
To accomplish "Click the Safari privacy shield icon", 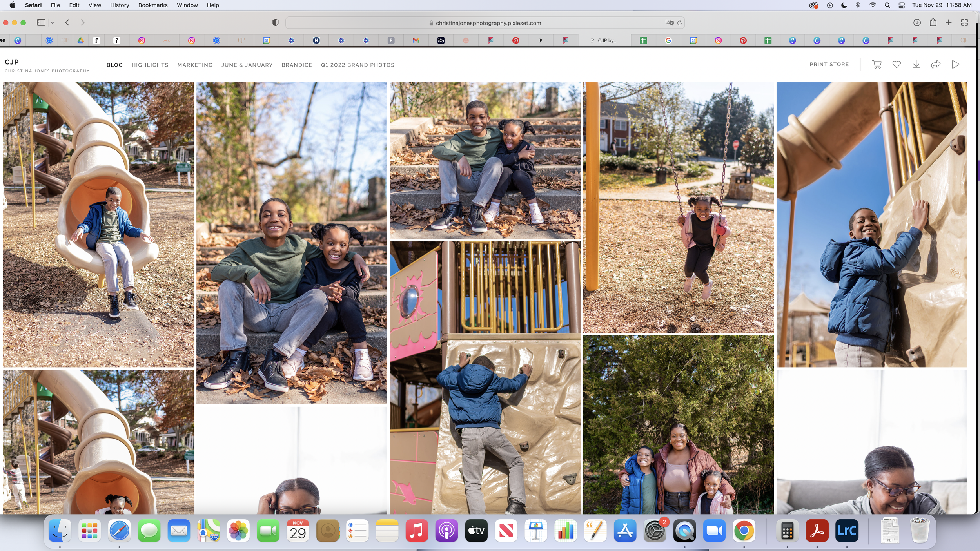I will coord(276,23).
